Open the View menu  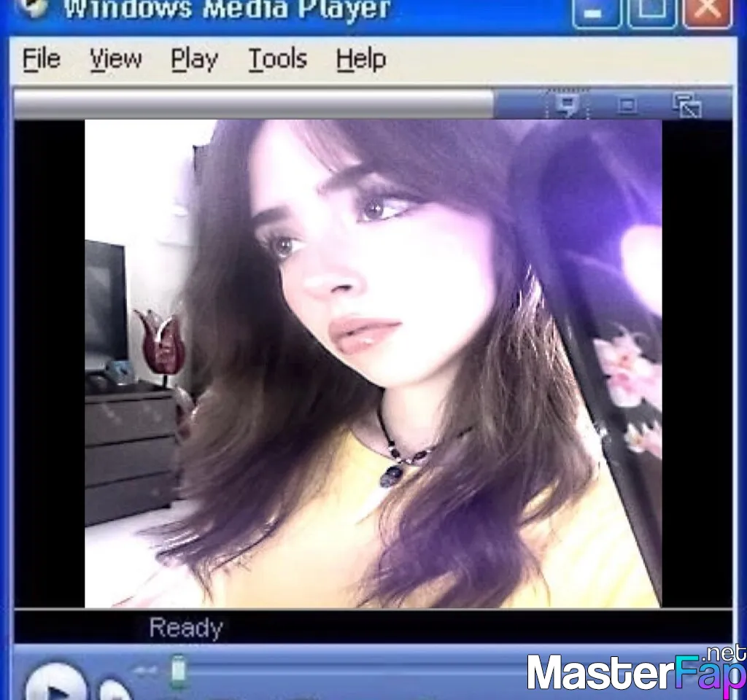click(x=115, y=59)
